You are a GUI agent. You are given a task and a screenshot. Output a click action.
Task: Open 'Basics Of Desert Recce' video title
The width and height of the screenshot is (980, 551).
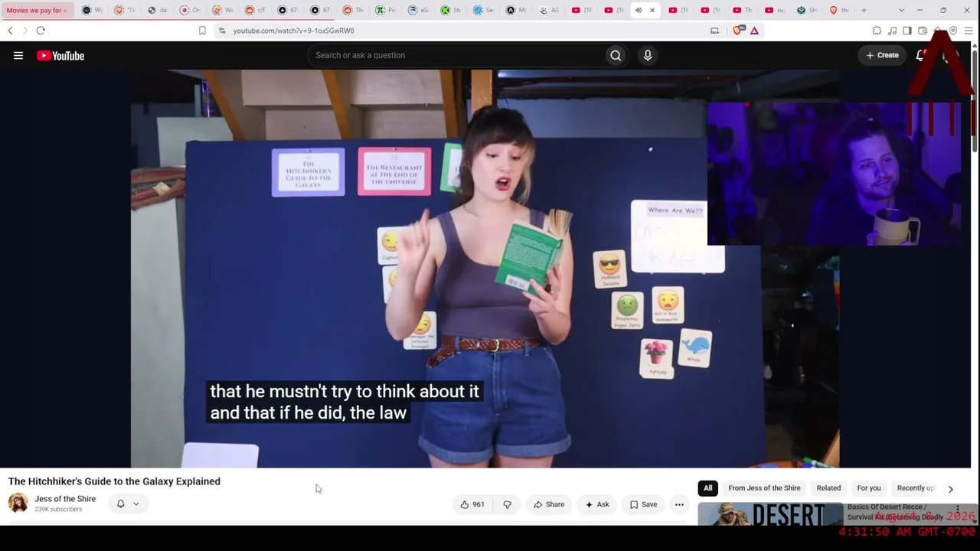(896, 512)
